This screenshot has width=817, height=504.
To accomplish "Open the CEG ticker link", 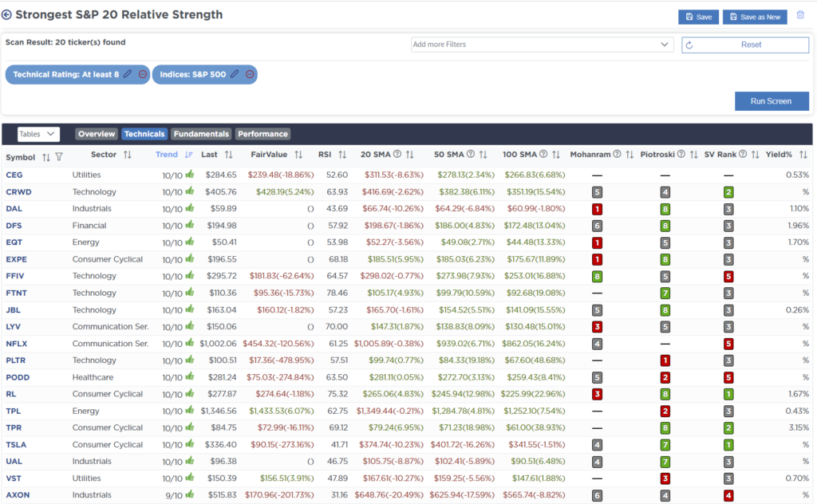I will click(x=14, y=175).
